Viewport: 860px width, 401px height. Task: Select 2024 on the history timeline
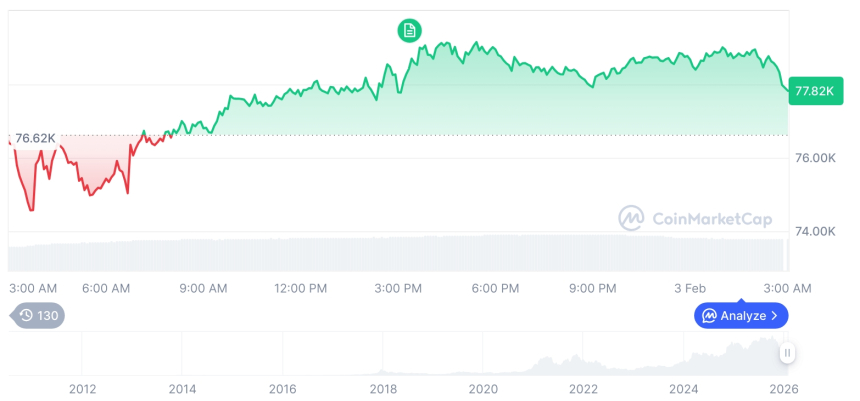(683, 388)
